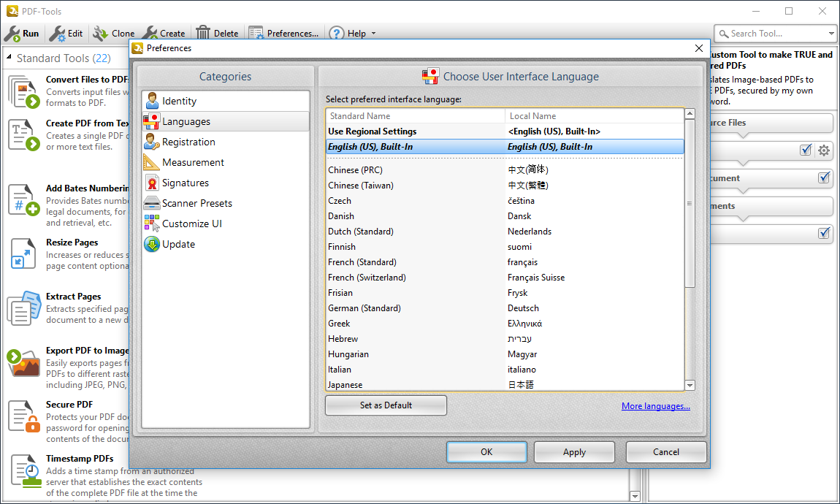Select the Signatures category icon
840x504 pixels.
(x=152, y=183)
